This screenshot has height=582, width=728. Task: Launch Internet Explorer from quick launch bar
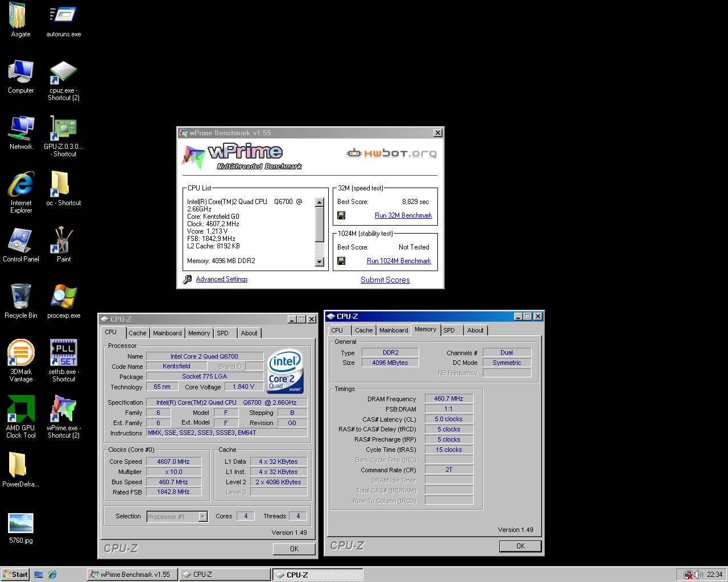[52, 575]
